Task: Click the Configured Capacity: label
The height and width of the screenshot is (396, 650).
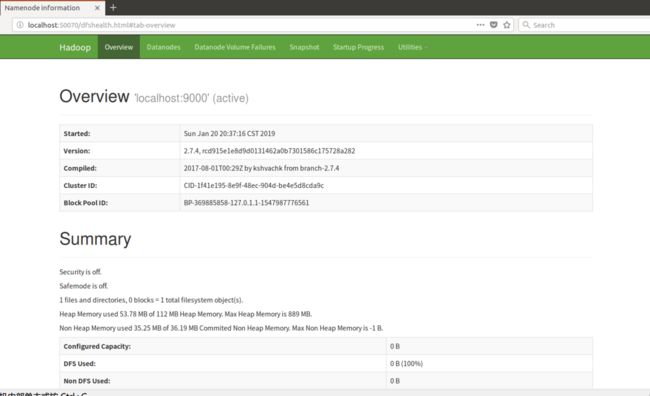Action: (97, 346)
